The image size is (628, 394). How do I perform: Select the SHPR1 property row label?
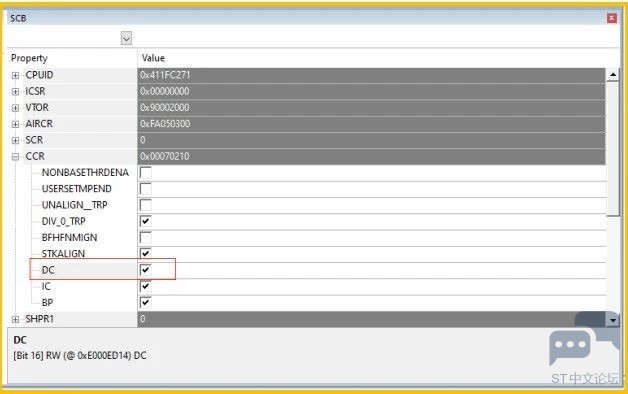pos(40,319)
